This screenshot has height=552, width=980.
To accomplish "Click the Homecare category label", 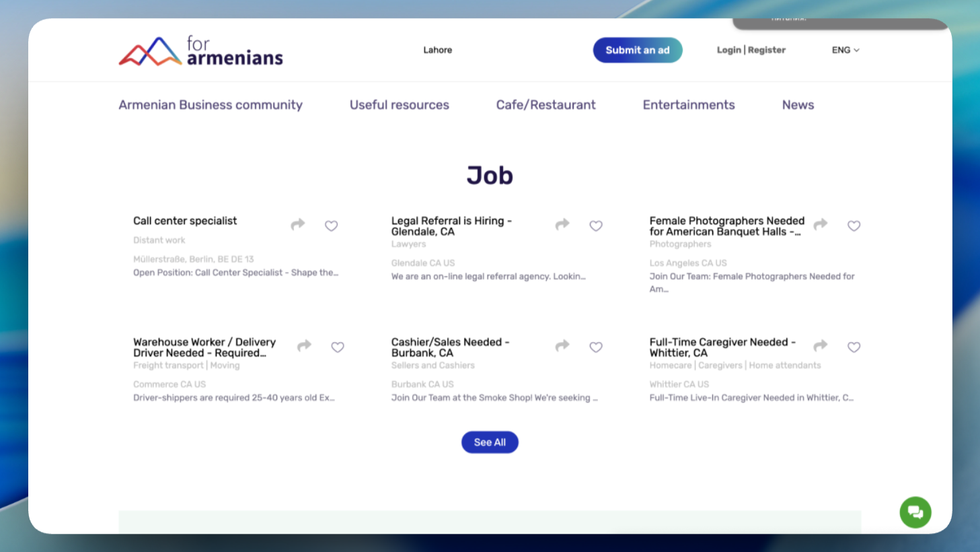I will [x=671, y=366].
